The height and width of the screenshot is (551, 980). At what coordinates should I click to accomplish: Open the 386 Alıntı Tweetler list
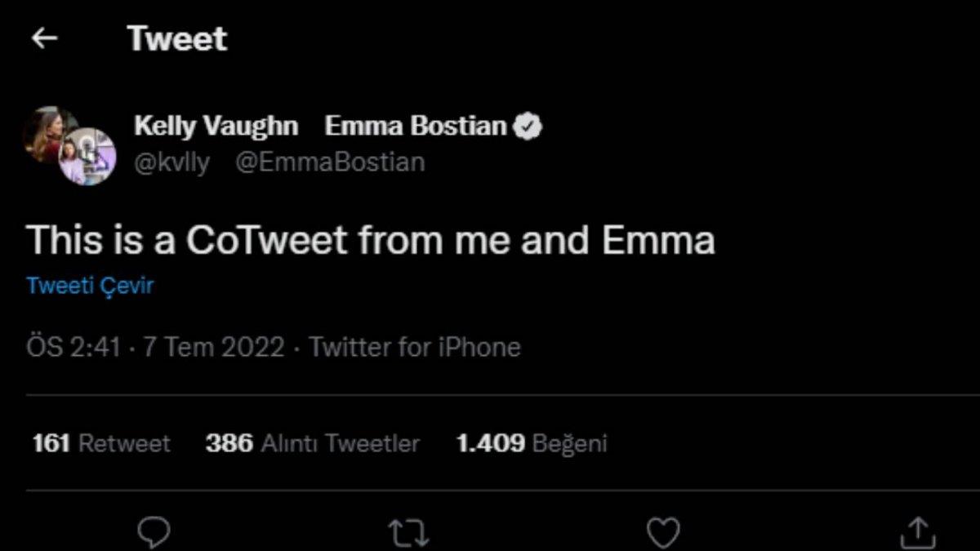311,443
